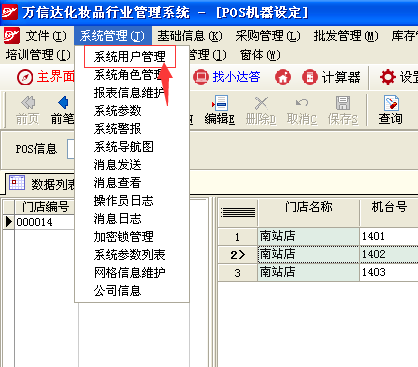The width and height of the screenshot is (418, 367).
Task: Open 系统参数 from the dropdown menu
Action: tap(118, 111)
